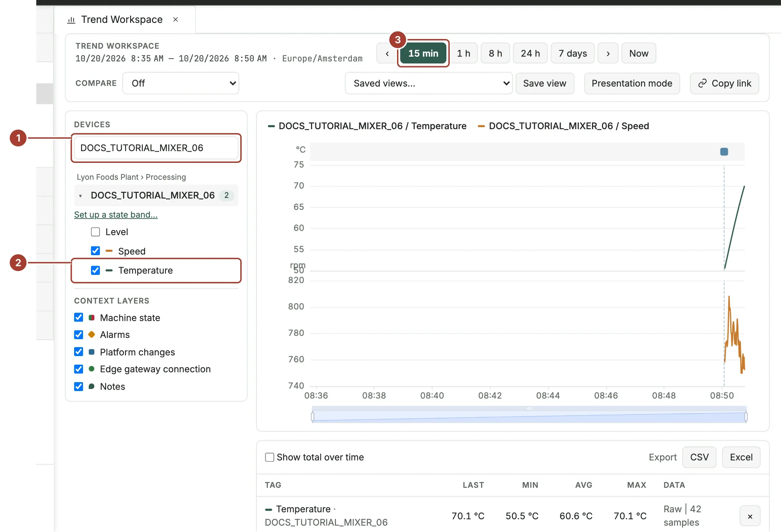781x532 pixels.
Task: Select the 8 h time range
Action: (x=495, y=53)
